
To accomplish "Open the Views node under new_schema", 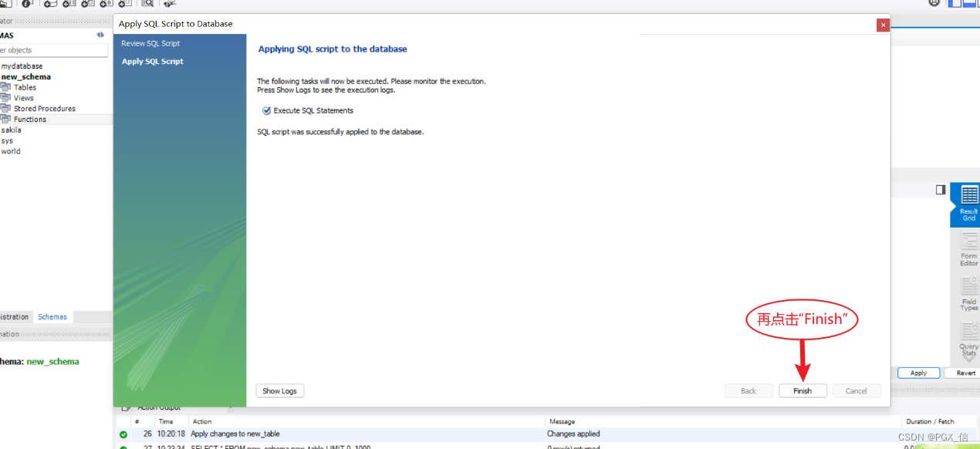I will tap(24, 98).
